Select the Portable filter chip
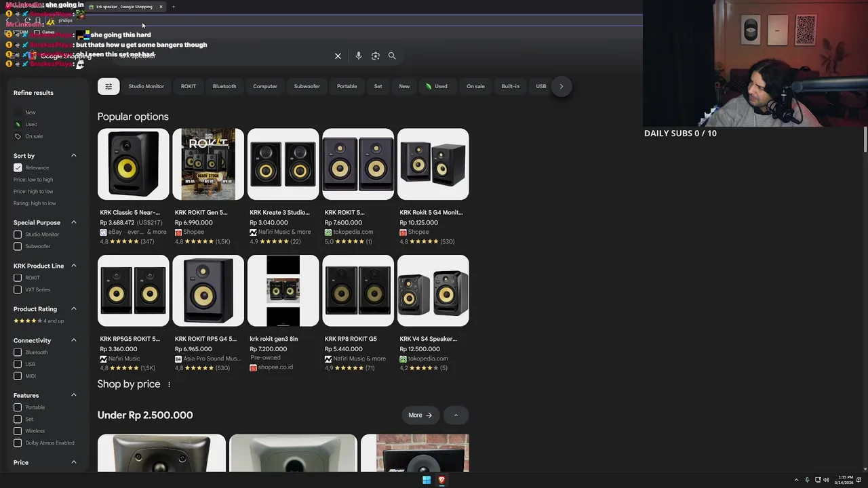The image size is (868, 488). 347,86
